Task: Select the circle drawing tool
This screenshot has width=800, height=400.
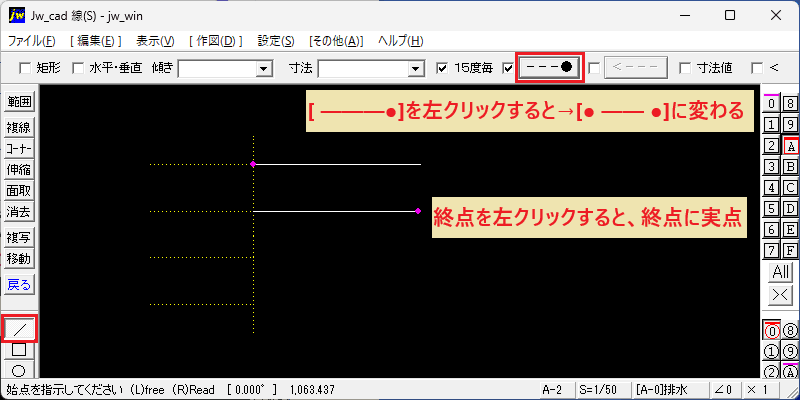Action: pyautogui.click(x=19, y=370)
